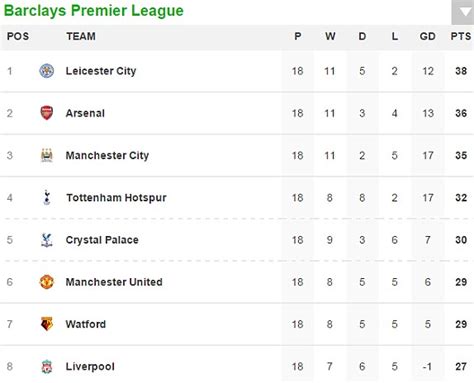Open the Liverpool team link
Image resolution: width=474 pixels, height=383 pixels.
[x=90, y=367]
